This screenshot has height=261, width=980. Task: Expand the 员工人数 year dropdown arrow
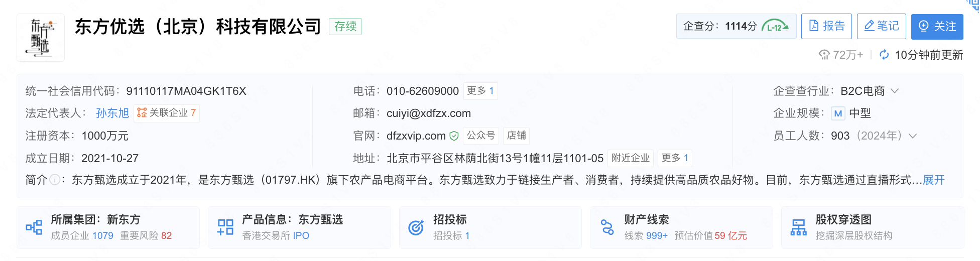click(x=913, y=136)
